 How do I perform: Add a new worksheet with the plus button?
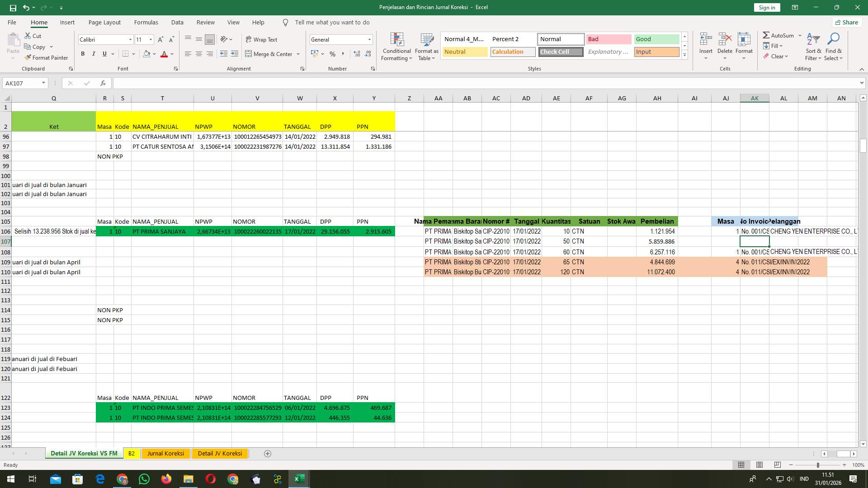pos(267,453)
